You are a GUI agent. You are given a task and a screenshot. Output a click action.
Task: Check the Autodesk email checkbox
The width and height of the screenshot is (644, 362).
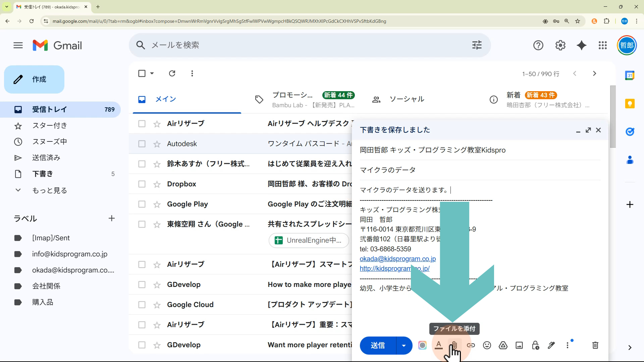coord(142,144)
